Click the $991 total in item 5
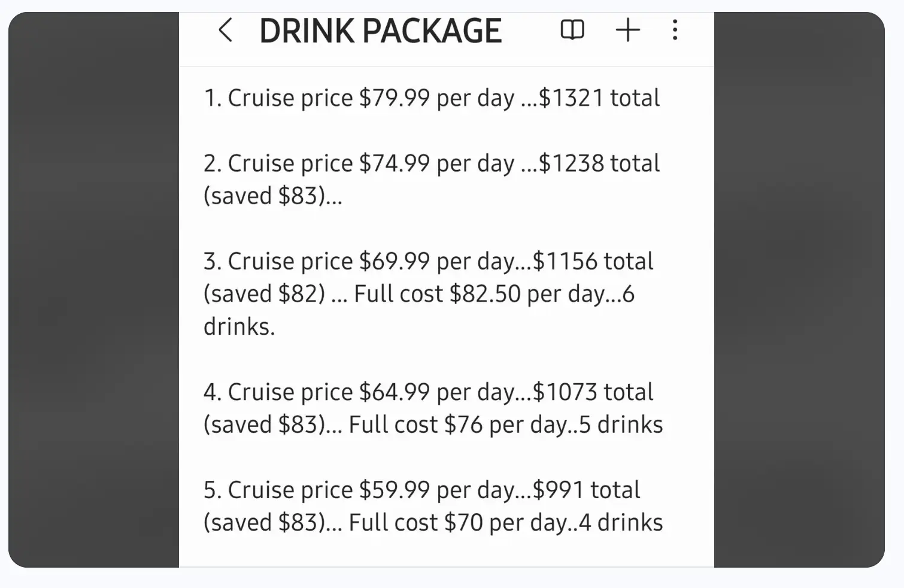 pyautogui.click(x=587, y=490)
